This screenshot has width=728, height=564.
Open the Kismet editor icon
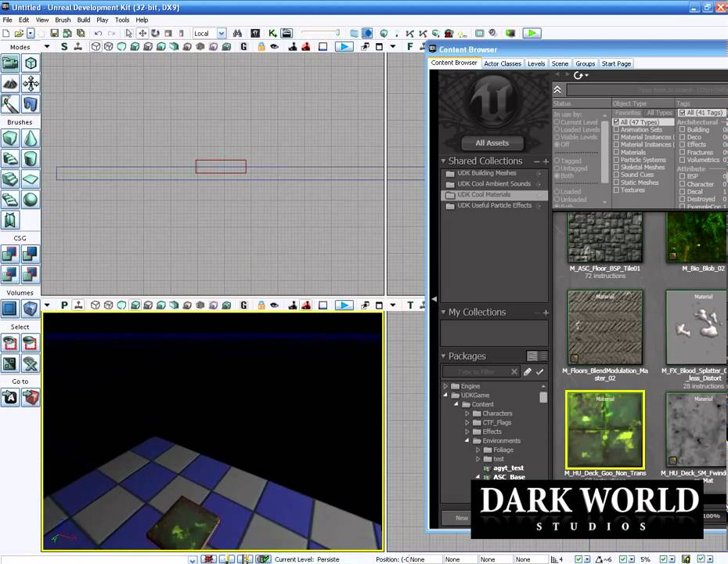coord(272,33)
